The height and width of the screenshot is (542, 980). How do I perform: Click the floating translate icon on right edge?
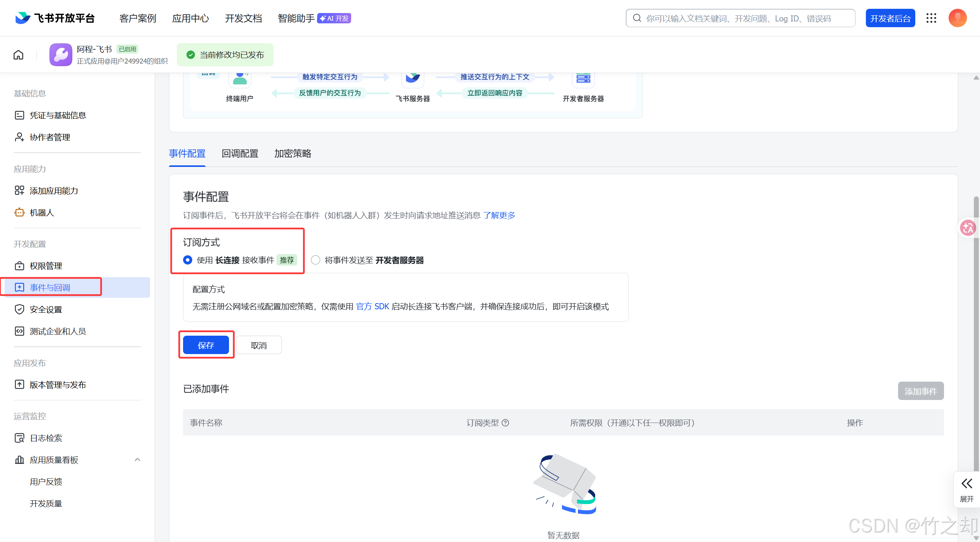click(x=968, y=228)
